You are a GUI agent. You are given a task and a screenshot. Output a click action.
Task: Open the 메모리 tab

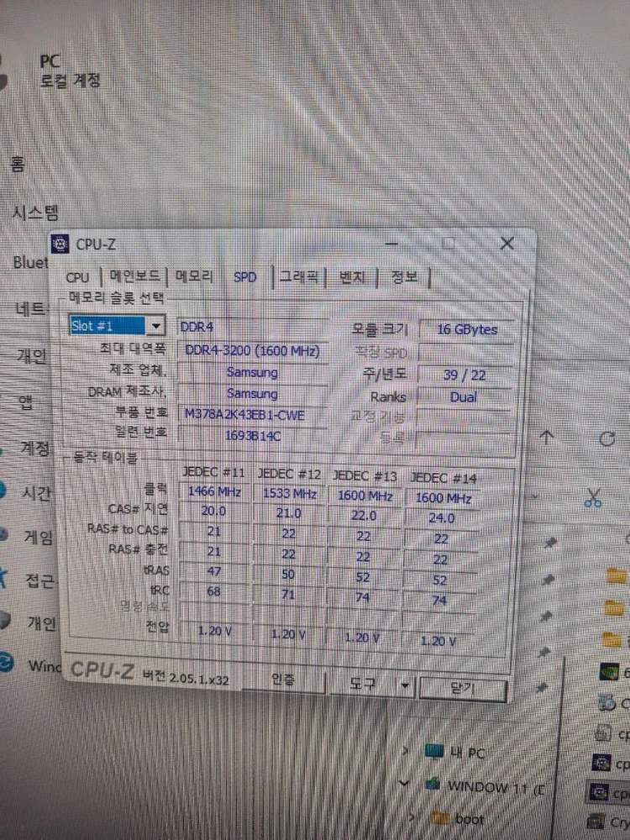click(194, 276)
